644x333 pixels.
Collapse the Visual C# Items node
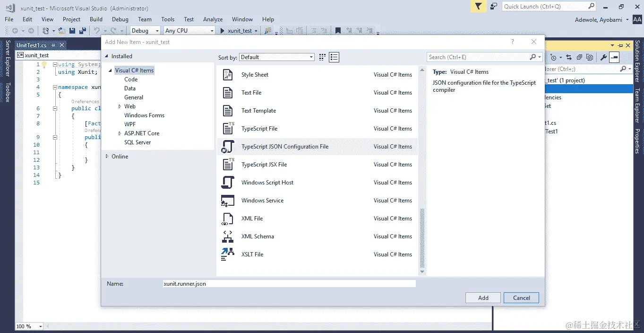(x=111, y=70)
